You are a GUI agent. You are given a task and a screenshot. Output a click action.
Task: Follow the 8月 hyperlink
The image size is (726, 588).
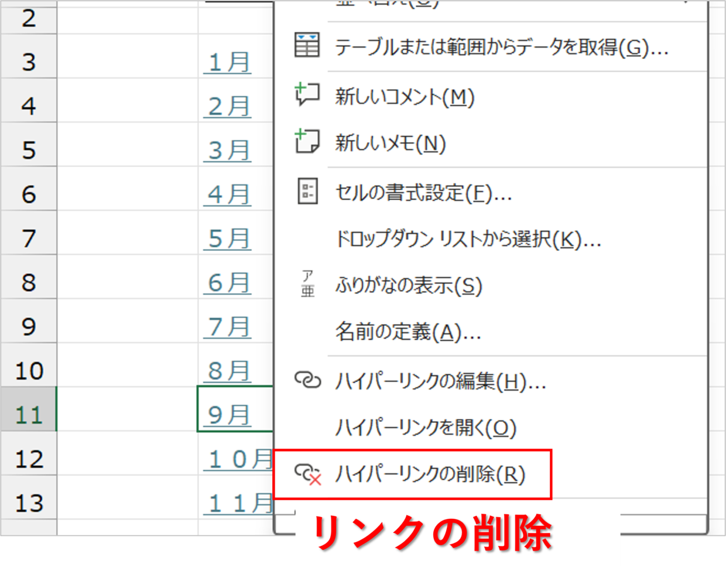(x=228, y=371)
